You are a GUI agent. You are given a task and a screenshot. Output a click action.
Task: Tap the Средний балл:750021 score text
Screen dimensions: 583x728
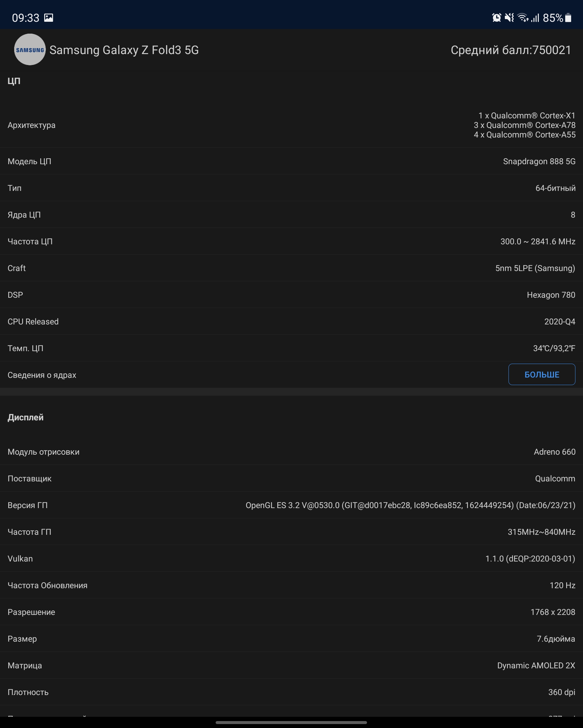tap(510, 50)
